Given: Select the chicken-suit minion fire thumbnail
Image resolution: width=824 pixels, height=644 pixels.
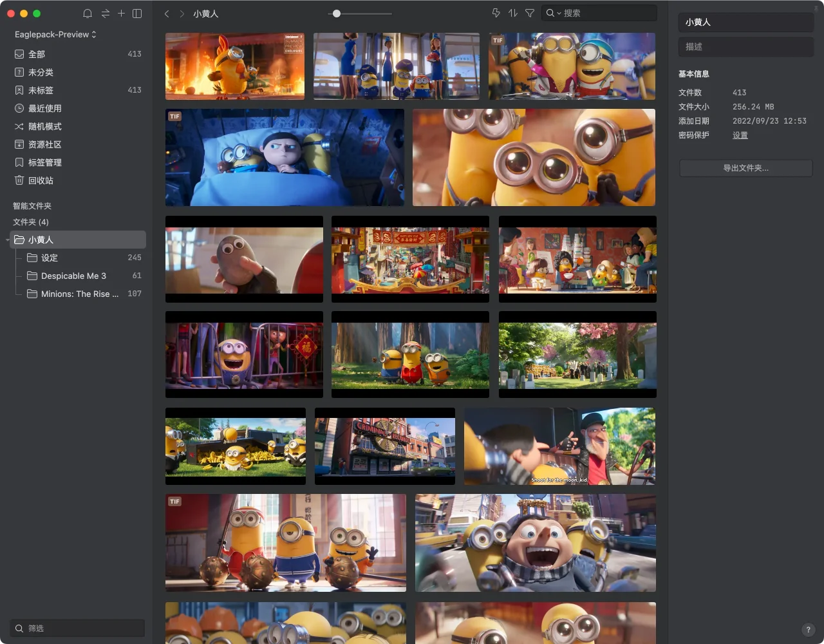Looking at the screenshot, I should click(235, 66).
